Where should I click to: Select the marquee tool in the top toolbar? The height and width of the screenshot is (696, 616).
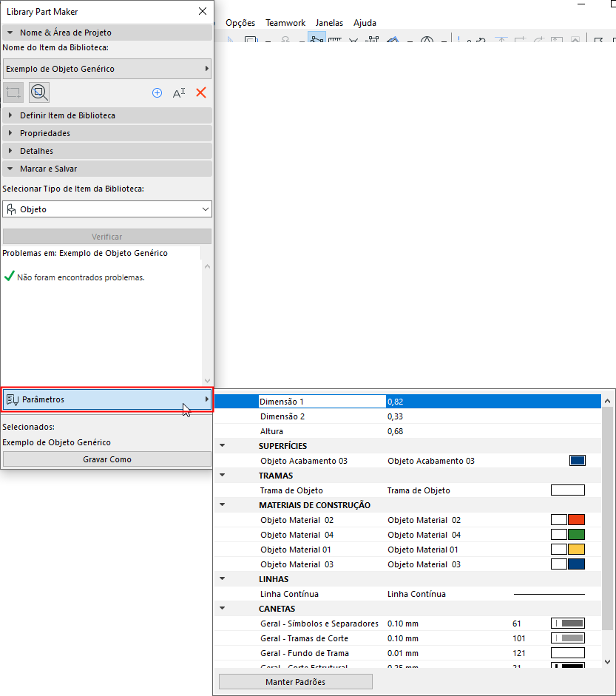[x=250, y=41]
